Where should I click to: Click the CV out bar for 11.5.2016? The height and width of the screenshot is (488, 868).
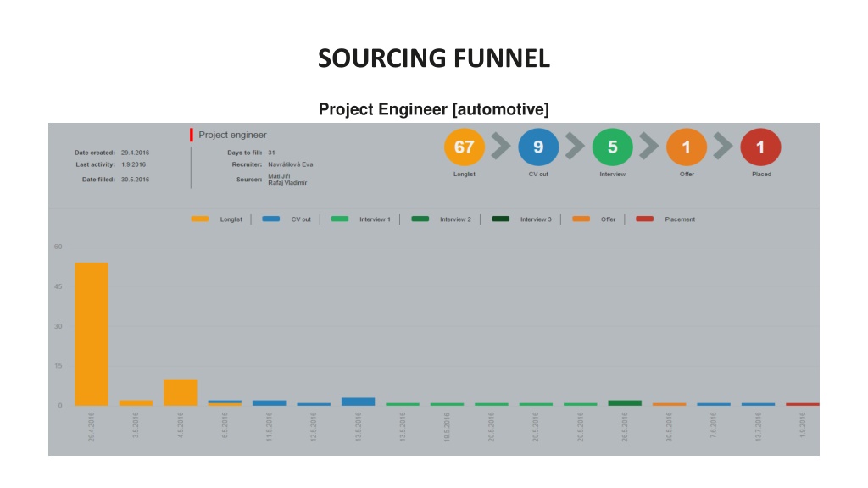269,402
